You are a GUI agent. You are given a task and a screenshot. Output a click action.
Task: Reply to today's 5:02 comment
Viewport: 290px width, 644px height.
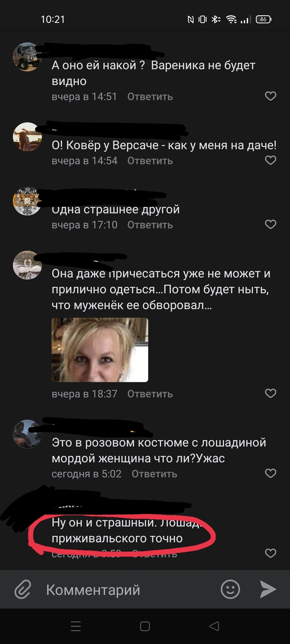click(x=155, y=473)
